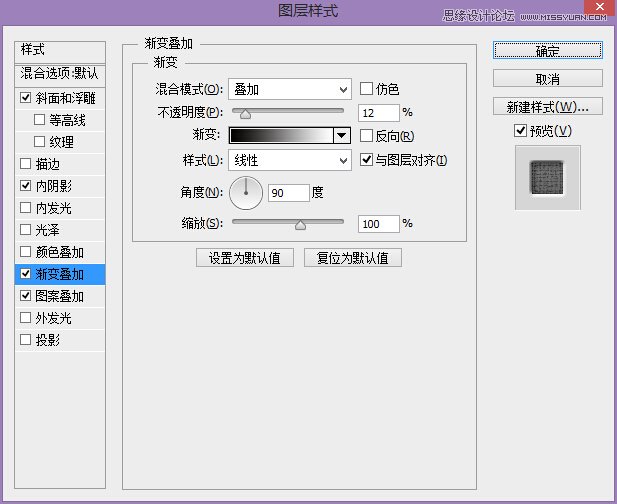The height and width of the screenshot is (504, 617).
Task: Tick the 描边 checkbox
Action: point(26,164)
